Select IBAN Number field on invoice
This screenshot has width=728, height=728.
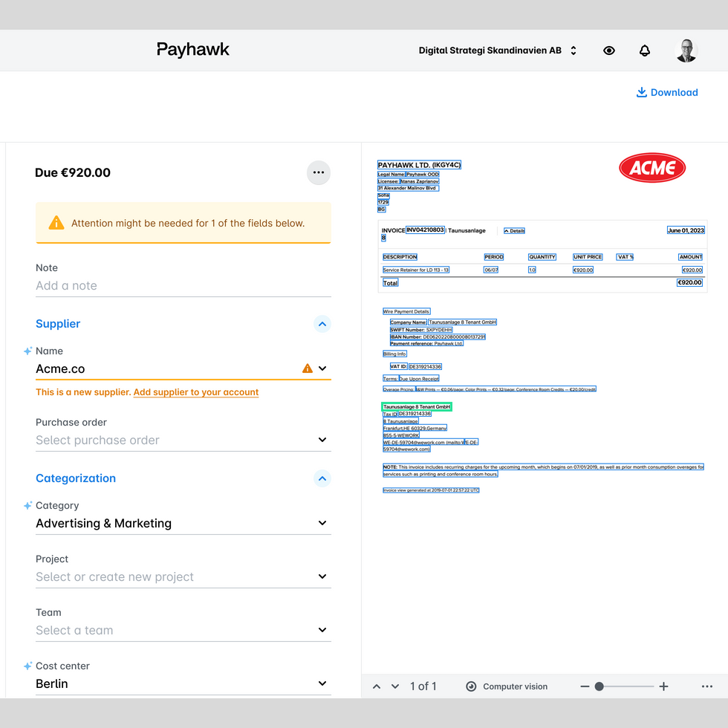(x=438, y=337)
